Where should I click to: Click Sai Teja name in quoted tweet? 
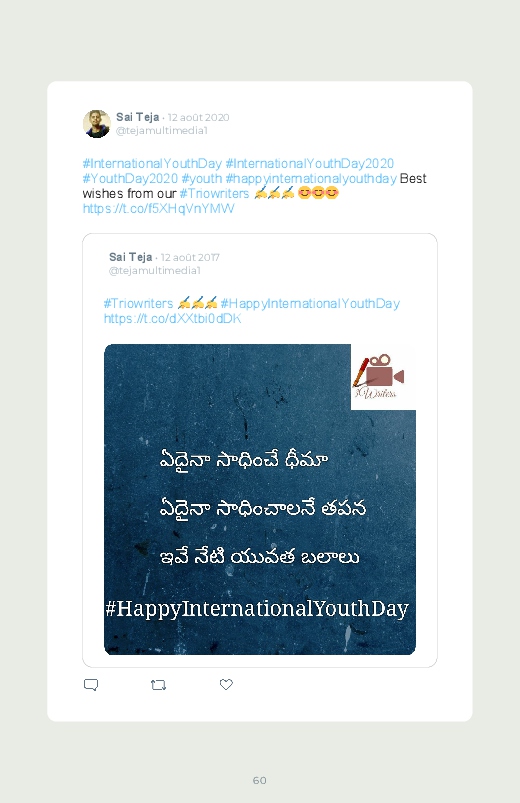[x=131, y=257]
